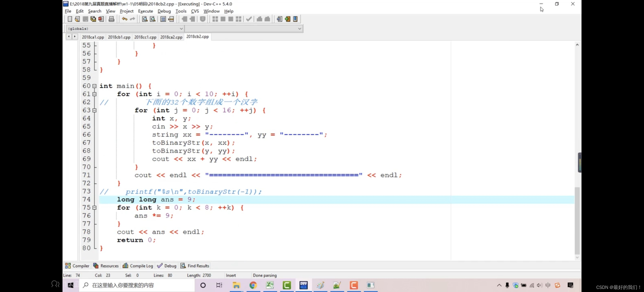Click the redo icon
The width and height of the screenshot is (644, 292).
(x=132, y=19)
